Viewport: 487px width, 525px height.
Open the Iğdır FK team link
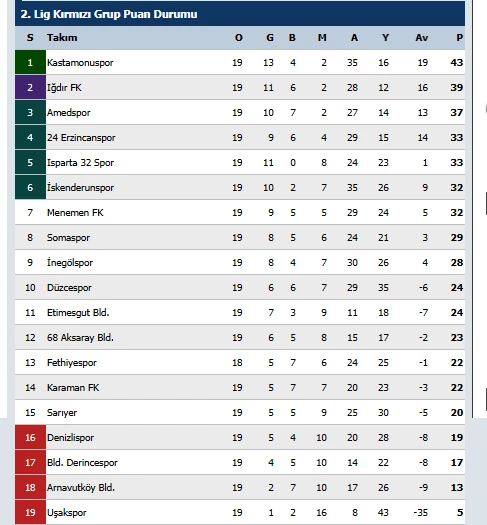point(64,87)
